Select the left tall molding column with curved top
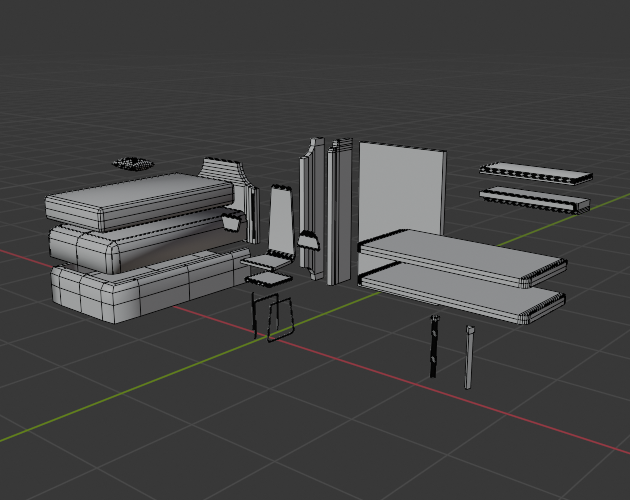 (x=312, y=209)
